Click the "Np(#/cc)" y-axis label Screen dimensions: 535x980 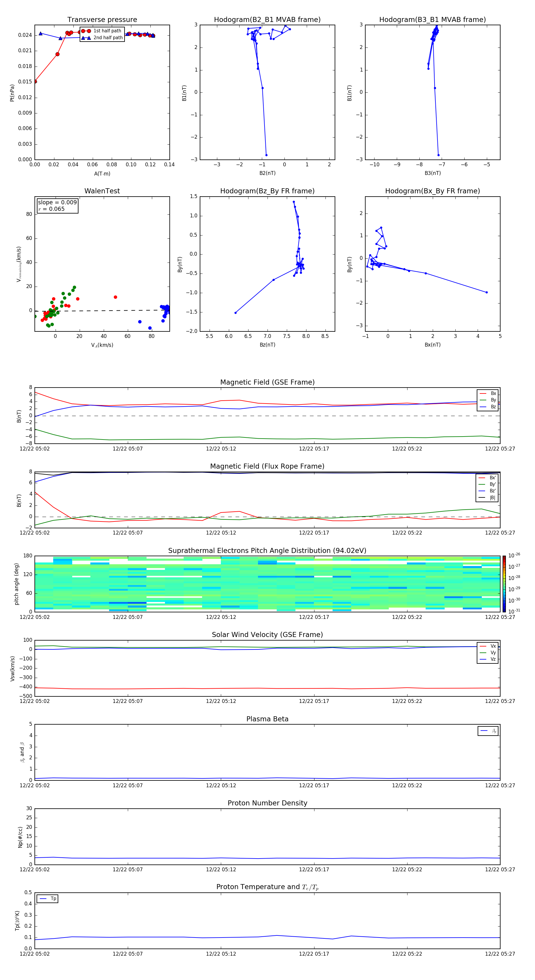(x=20, y=837)
